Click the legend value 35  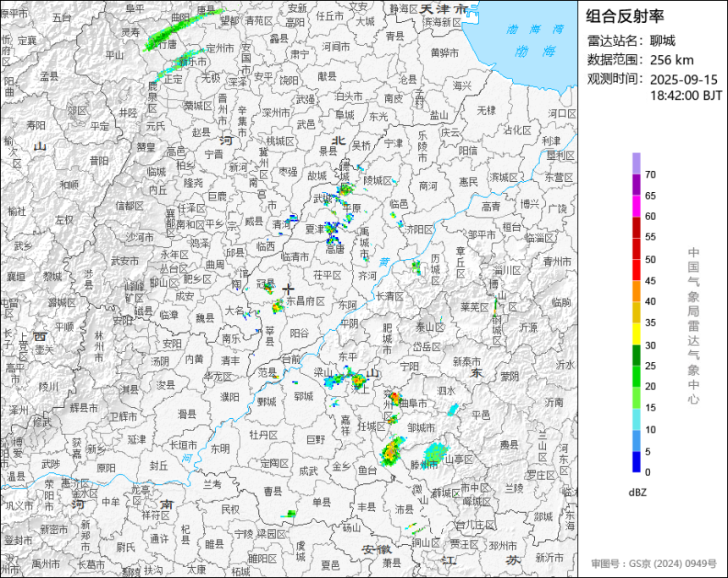click(x=650, y=323)
